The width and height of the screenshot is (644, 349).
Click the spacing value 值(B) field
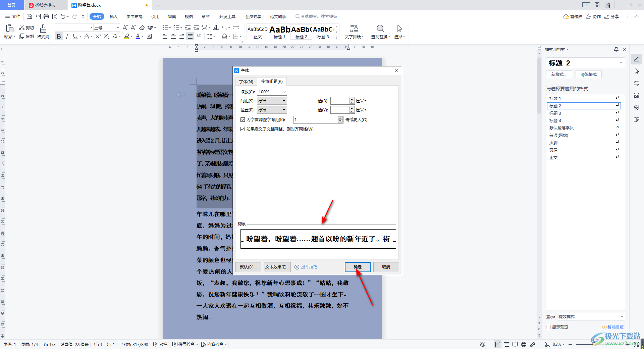tap(340, 101)
